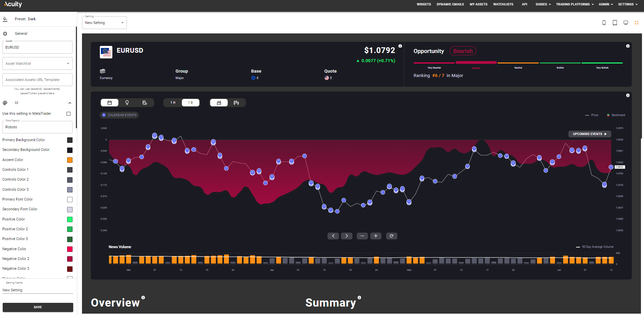Click the lightbulb icon in chart toolbar

[x=127, y=103]
